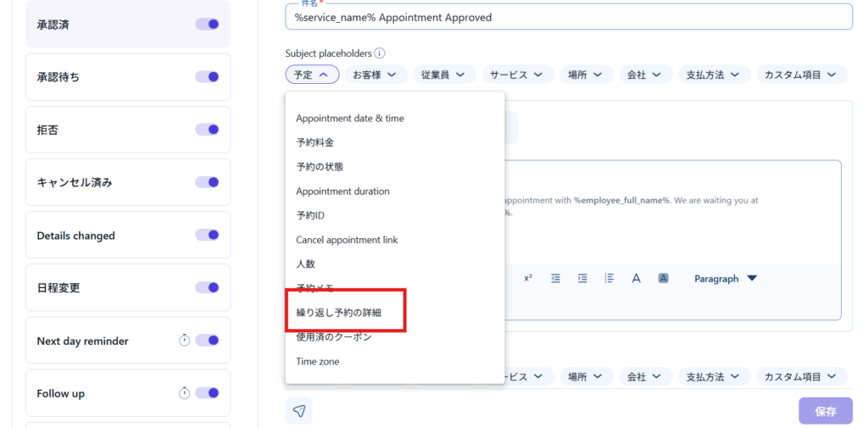Viewport: 868px width, 428px height.
Task: Click the superscript formatting icon
Action: (x=527, y=278)
